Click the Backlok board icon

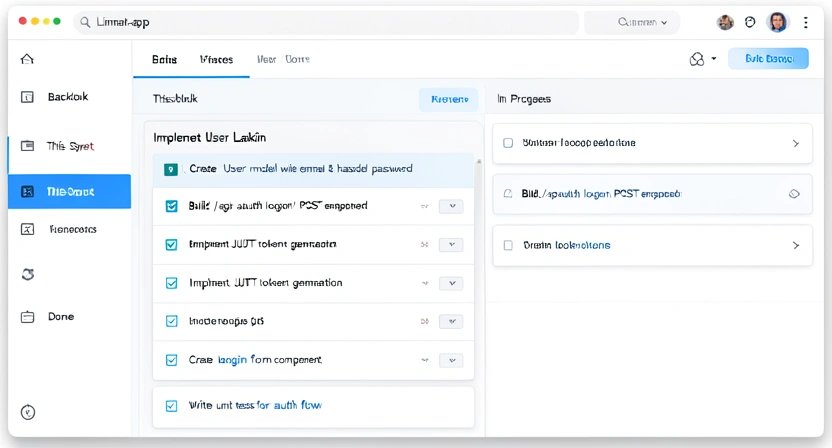point(27,97)
